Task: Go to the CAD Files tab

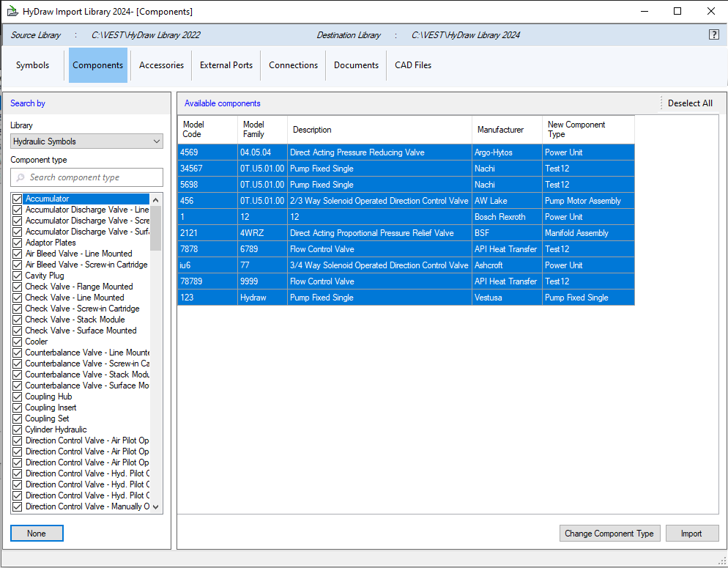Action: coord(412,64)
